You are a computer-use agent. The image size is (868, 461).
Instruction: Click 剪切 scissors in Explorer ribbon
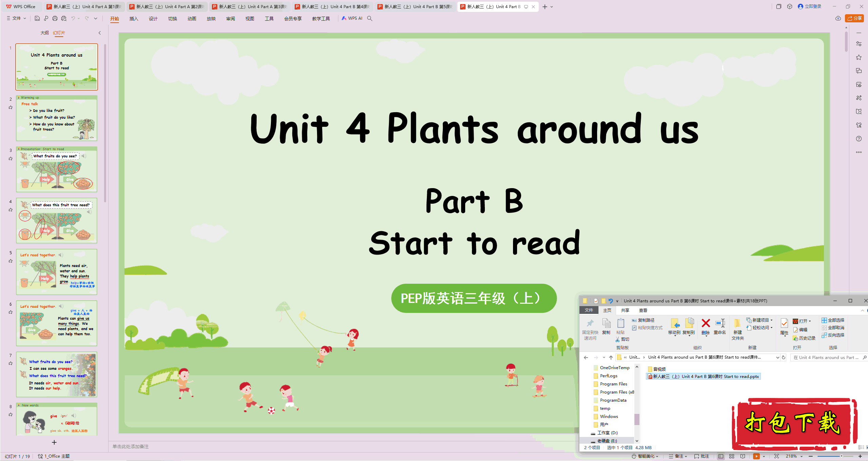click(x=623, y=339)
